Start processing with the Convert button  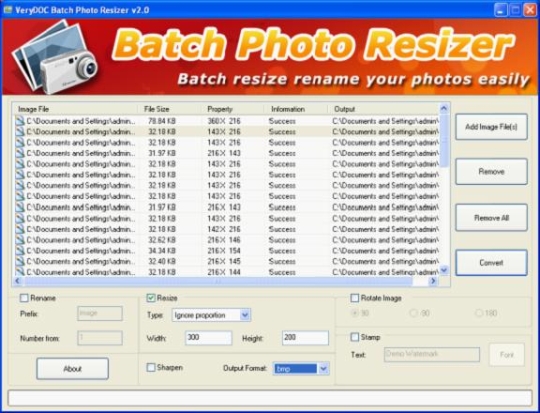pos(491,263)
